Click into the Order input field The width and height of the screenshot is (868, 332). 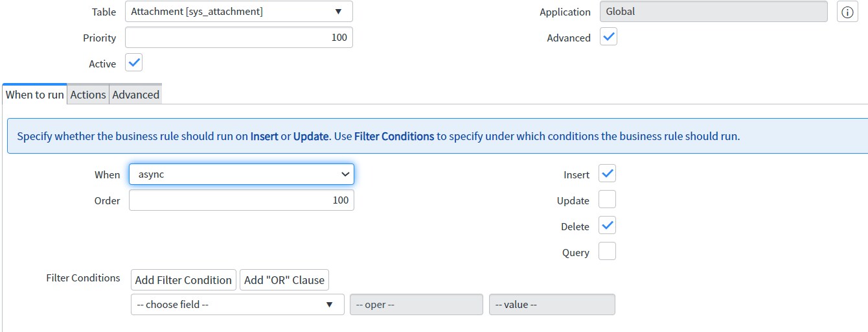coord(242,200)
